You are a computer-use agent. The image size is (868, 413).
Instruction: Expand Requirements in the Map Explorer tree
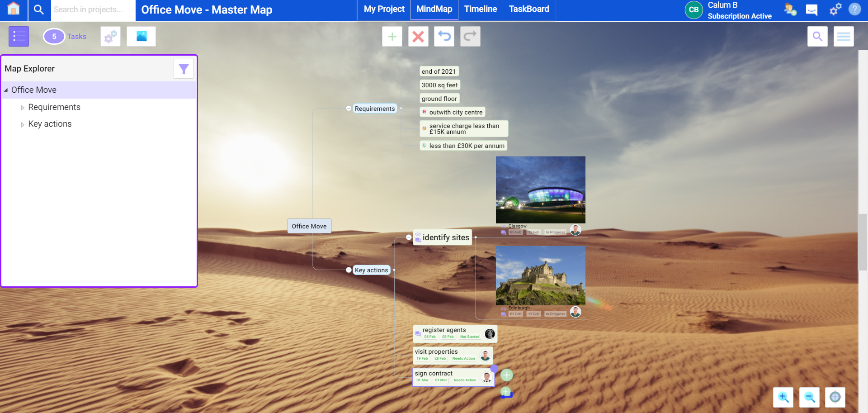point(23,107)
